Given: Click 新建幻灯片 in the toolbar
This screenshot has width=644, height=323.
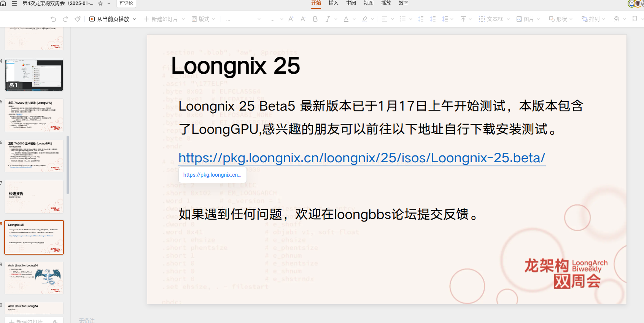Looking at the screenshot, I should pos(161,19).
